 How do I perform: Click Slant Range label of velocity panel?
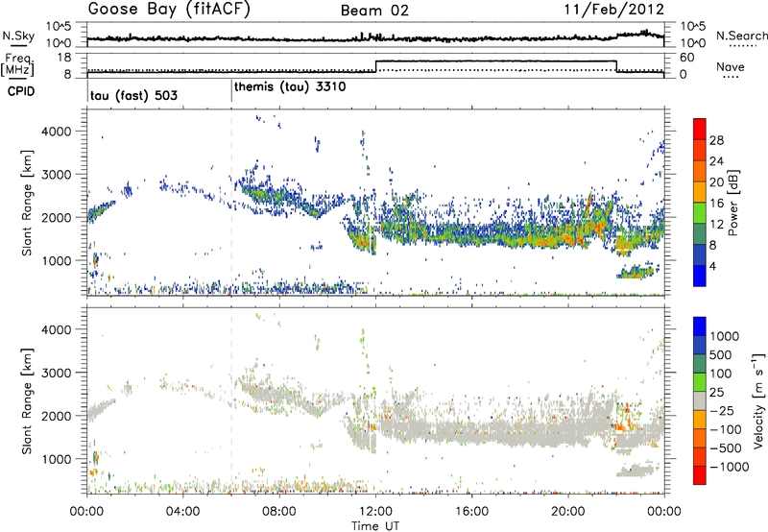[x=27, y=400]
